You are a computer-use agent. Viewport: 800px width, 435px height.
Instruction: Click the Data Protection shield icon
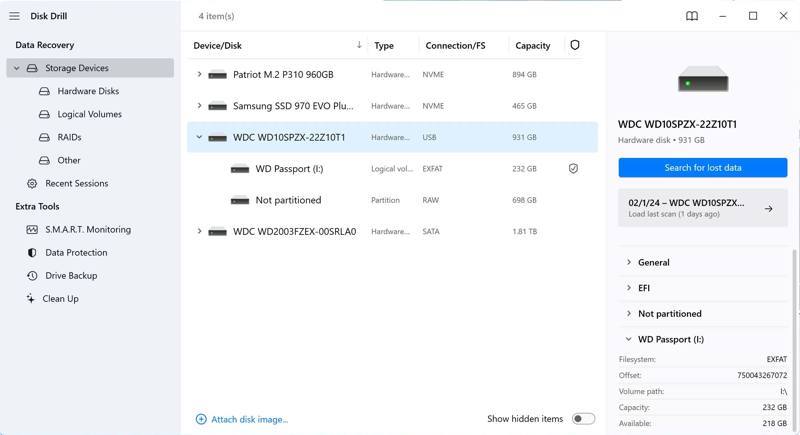click(x=32, y=252)
